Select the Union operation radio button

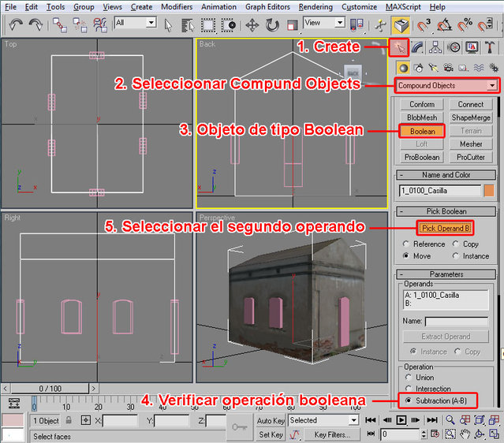407,378
